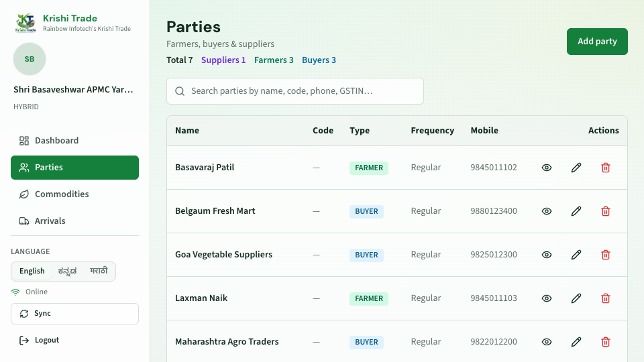
Task: Click mobile number 9825012300
Action: click(x=494, y=255)
